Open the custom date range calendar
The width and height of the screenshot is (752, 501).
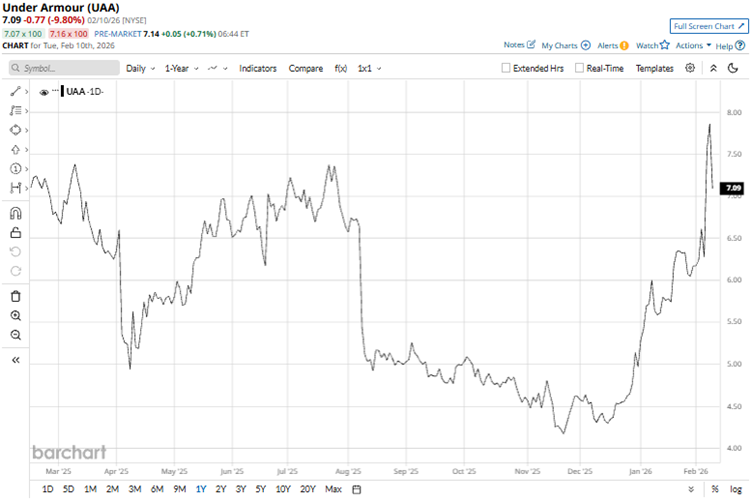(x=356, y=489)
